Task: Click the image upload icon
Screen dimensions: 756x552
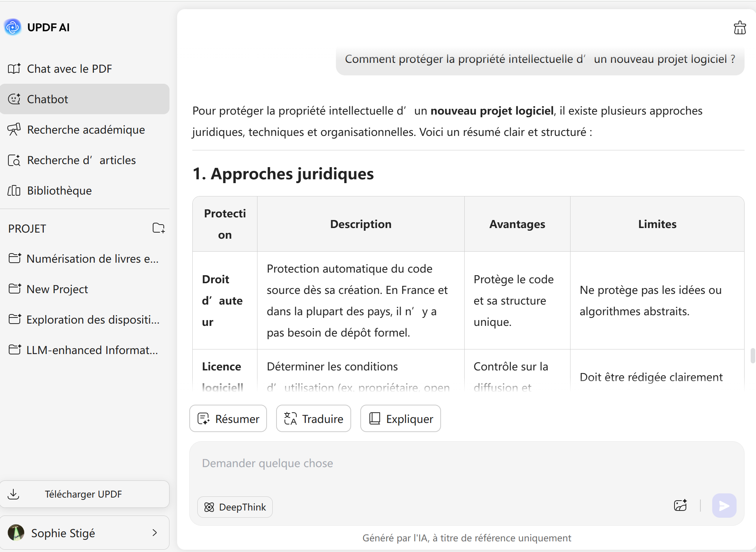Action: point(680,506)
